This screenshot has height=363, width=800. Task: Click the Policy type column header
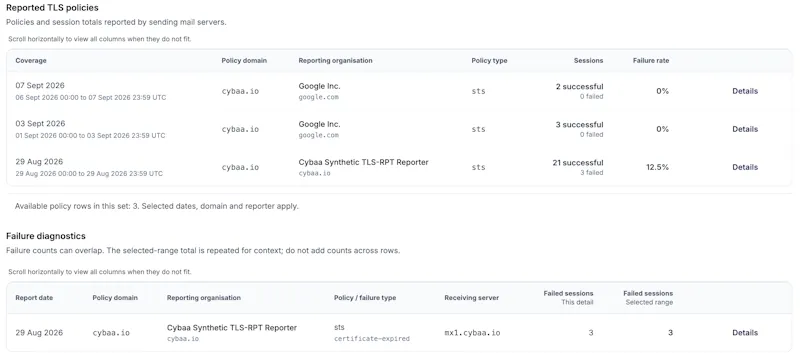tap(489, 60)
